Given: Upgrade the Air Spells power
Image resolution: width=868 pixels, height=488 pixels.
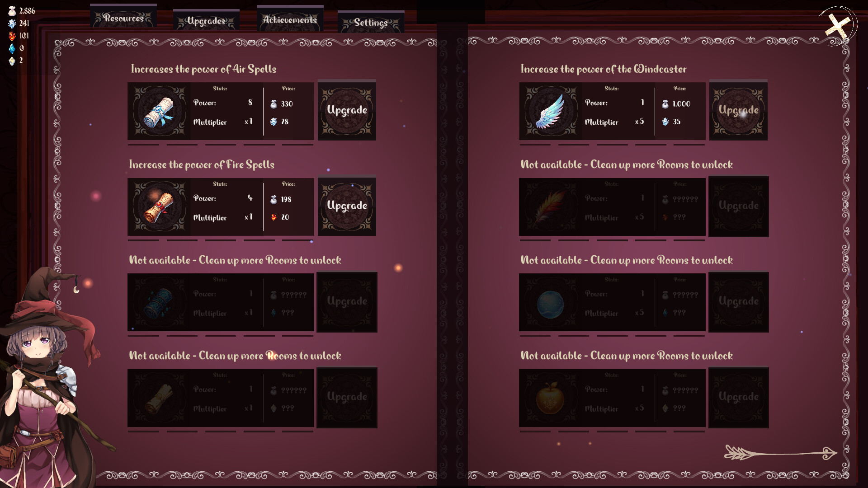Looking at the screenshot, I should [x=347, y=110].
